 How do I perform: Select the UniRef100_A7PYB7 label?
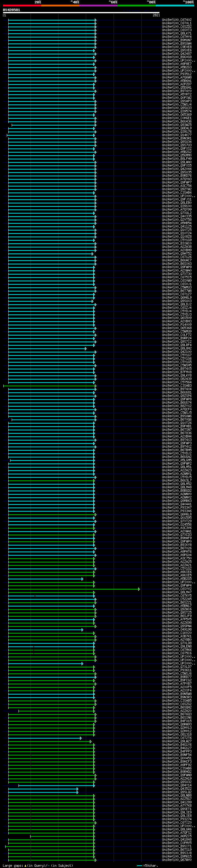pos(177,684)
